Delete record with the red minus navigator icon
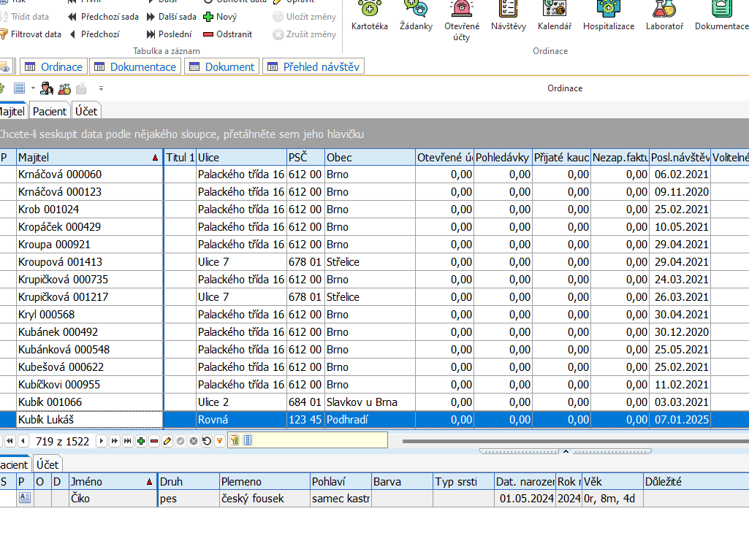This screenshot has height=560, width=749. (x=153, y=441)
